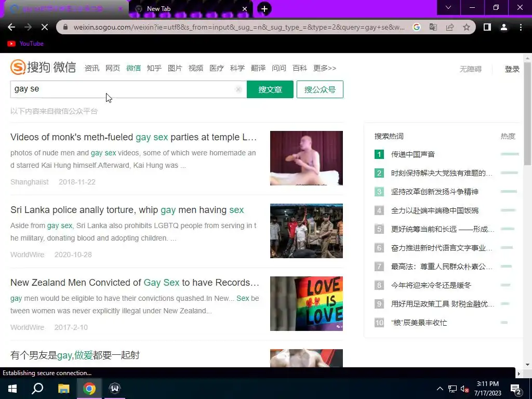Open Sri Lanka police article title

tap(127, 210)
